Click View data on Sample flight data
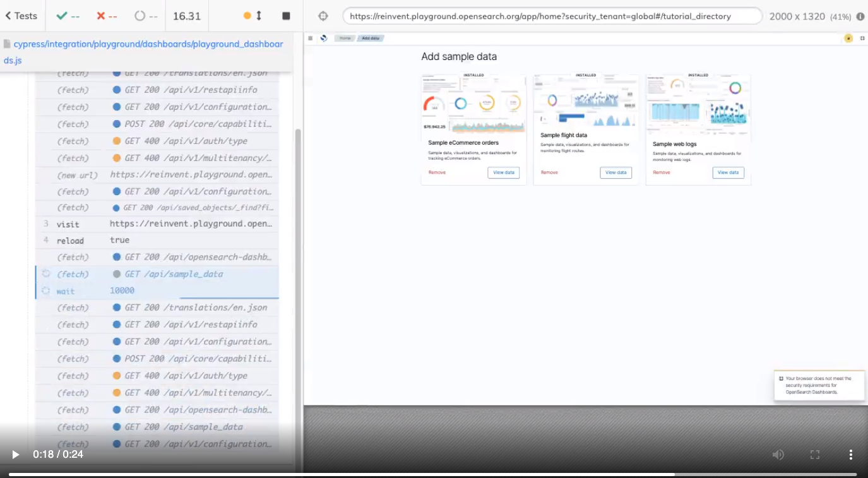Viewport: 868px width, 478px height. coord(615,172)
